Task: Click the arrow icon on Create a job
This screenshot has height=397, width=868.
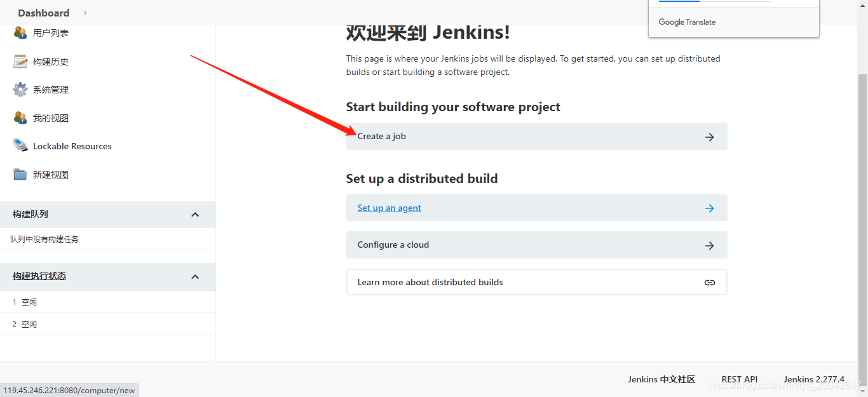Action: 710,137
